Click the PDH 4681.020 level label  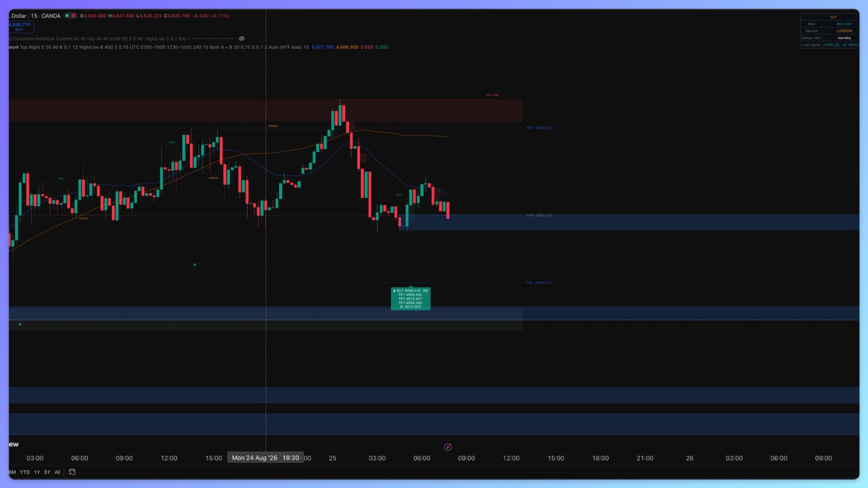(x=539, y=128)
